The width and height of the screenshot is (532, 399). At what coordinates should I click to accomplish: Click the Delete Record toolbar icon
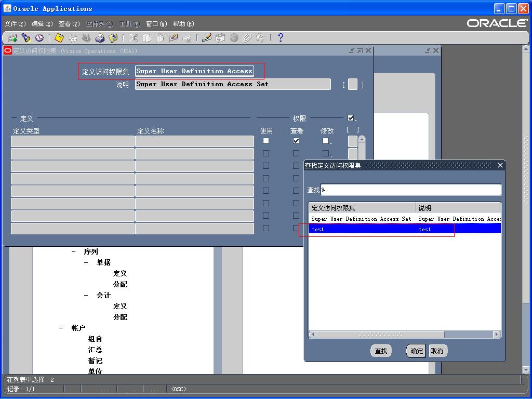[x=187, y=38]
